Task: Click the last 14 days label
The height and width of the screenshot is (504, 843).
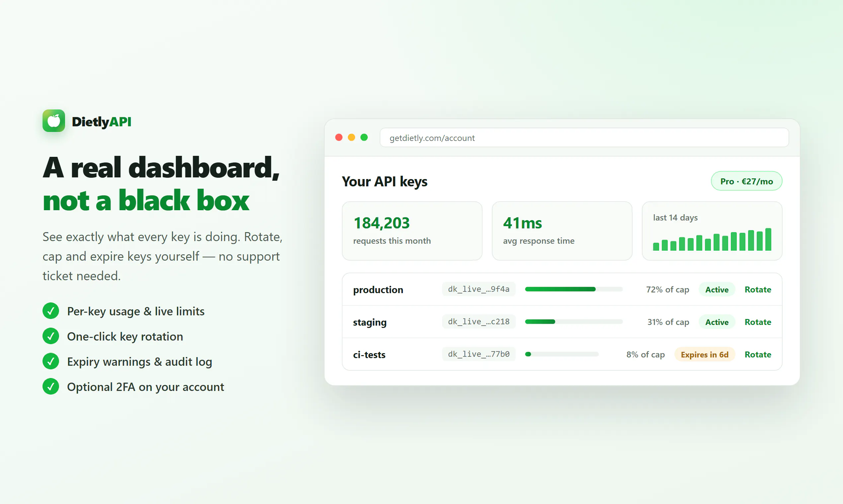Action: pyautogui.click(x=675, y=218)
